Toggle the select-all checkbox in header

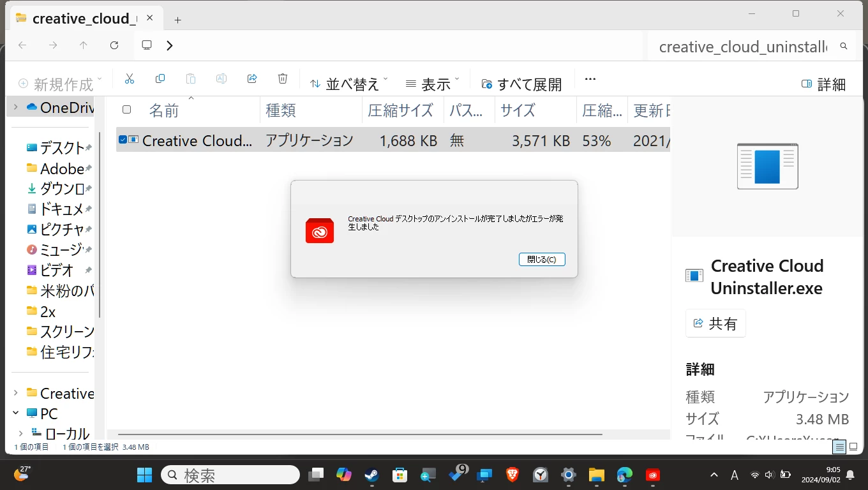(126, 110)
